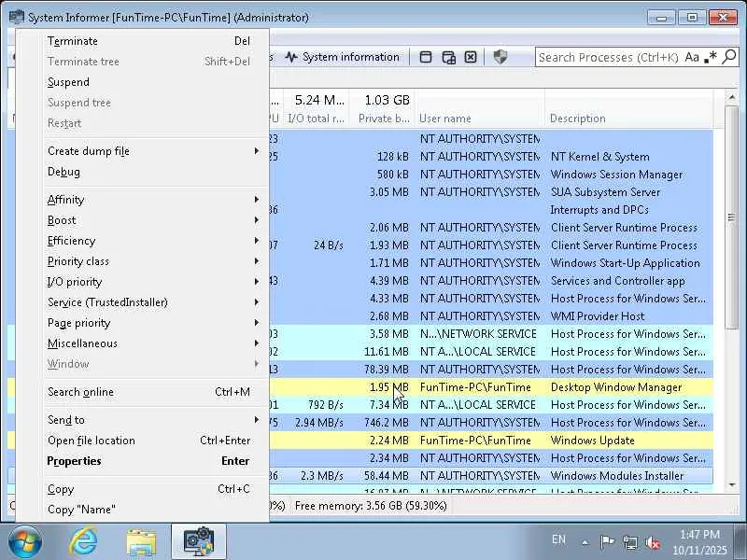The height and width of the screenshot is (560, 747).
Task: Select the Services and Controller app row
Action: coord(491,281)
